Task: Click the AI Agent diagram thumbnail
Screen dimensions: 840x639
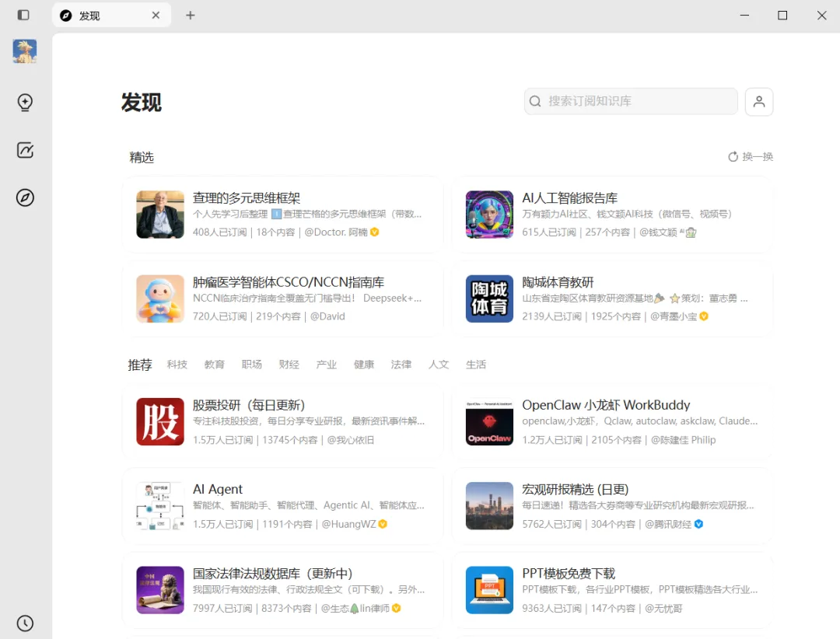Action: tap(160, 505)
